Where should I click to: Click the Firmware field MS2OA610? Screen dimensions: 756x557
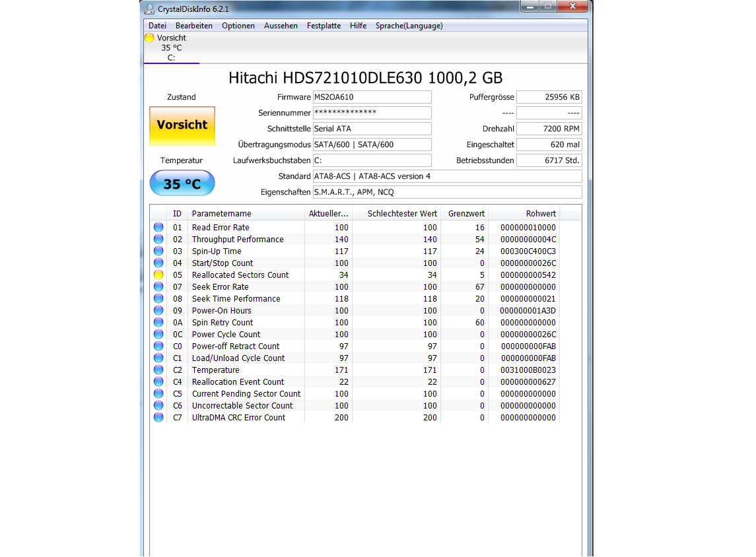(x=372, y=97)
